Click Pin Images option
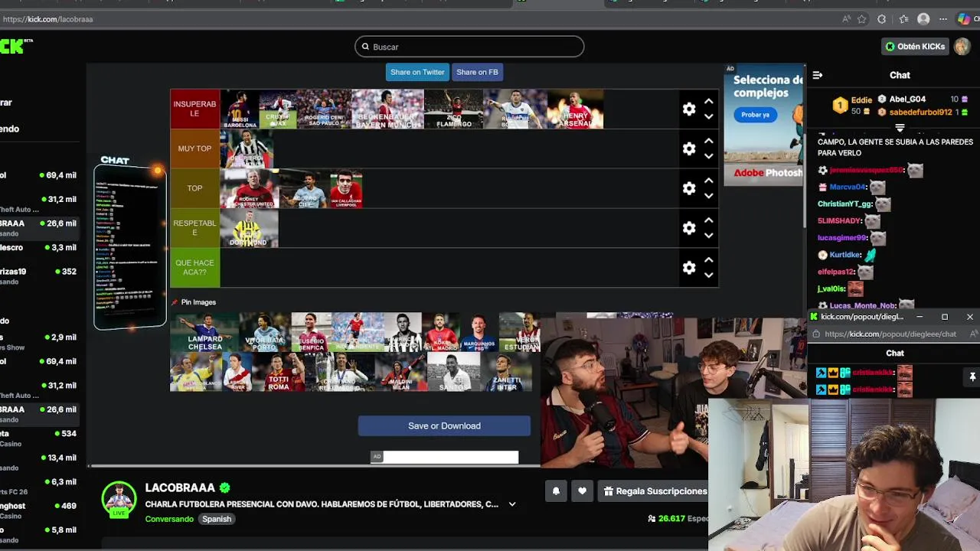Image resolution: width=980 pixels, height=551 pixels. 193,302
